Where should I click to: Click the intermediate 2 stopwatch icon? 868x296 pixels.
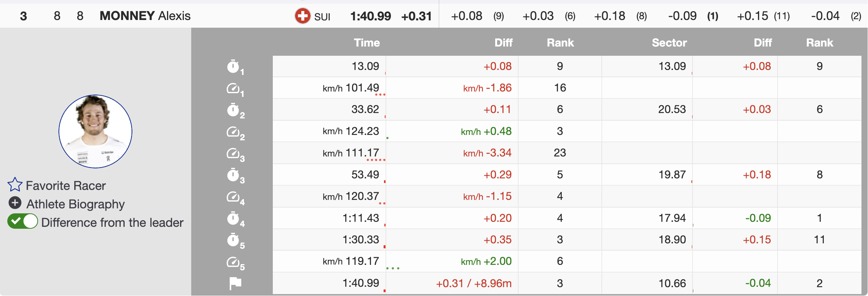tap(233, 110)
